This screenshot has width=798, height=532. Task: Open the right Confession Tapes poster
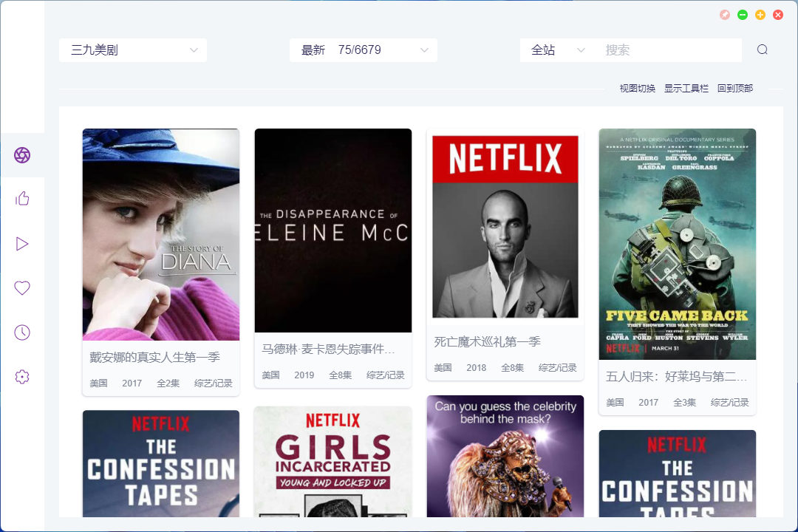(678, 474)
